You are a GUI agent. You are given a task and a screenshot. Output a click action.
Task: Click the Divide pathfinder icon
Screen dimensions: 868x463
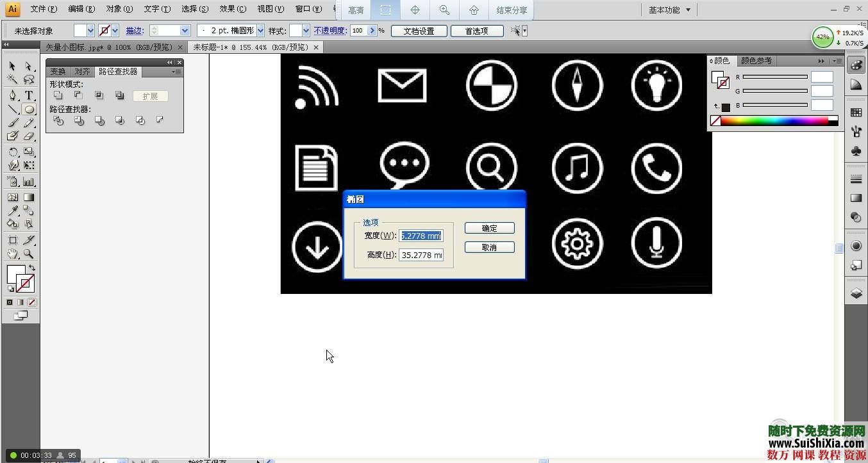58,120
